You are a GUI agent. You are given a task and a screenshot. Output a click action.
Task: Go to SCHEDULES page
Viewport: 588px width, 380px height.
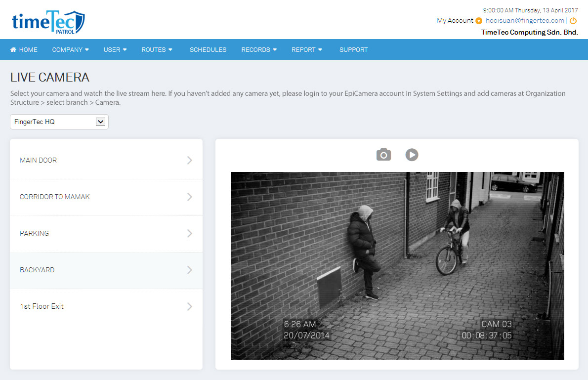coord(208,49)
